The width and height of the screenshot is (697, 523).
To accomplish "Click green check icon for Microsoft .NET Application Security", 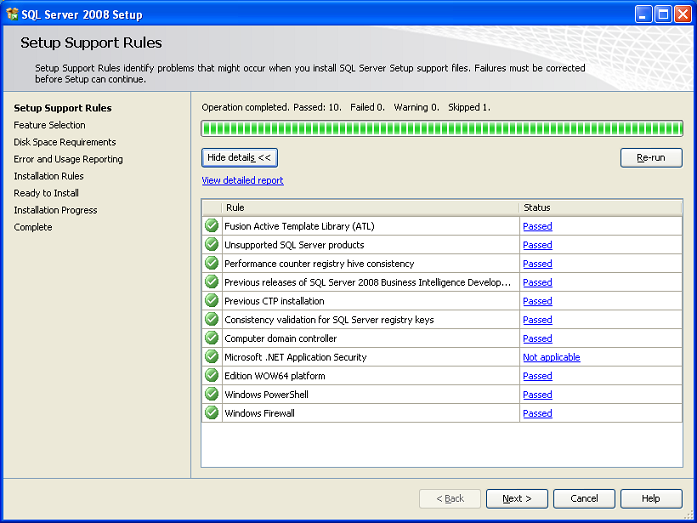I will (x=212, y=357).
